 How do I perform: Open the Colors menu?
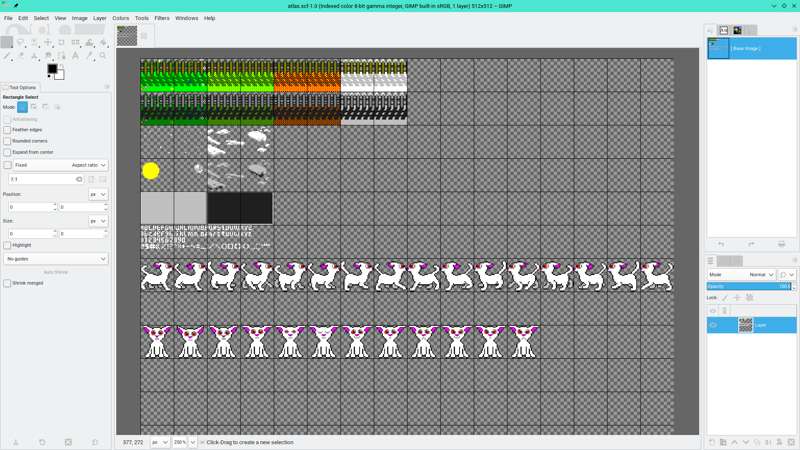[120, 18]
